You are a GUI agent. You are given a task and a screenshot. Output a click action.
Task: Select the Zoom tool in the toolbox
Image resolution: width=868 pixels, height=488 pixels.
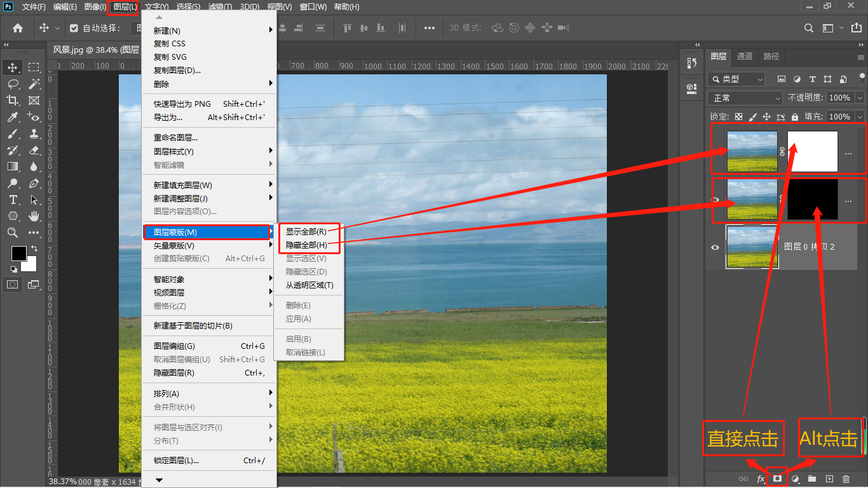(x=13, y=233)
